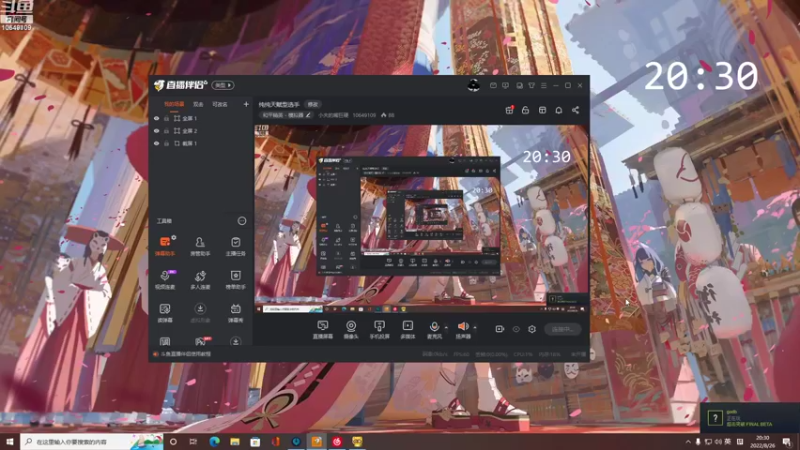Open the notification bell icon
Screen dimensions: 800x450
coord(559,110)
